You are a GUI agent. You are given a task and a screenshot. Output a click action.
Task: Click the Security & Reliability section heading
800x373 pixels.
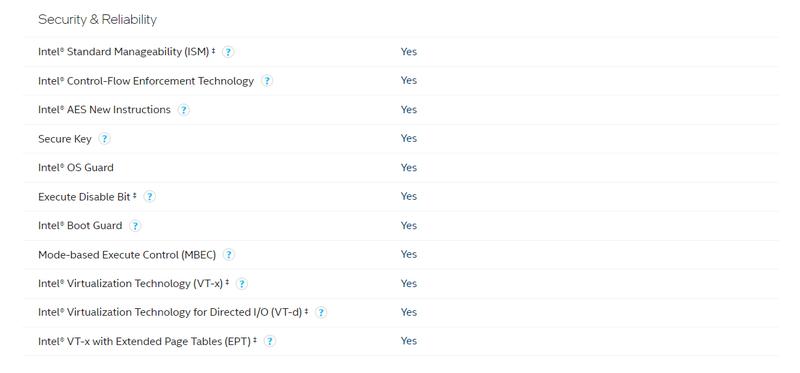pyautogui.click(x=97, y=19)
